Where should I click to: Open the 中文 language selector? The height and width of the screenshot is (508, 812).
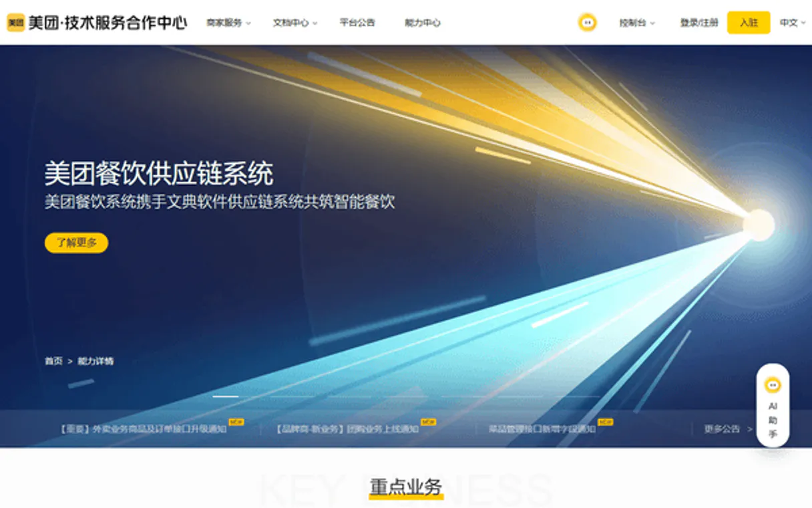pyautogui.click(x=793, y=23)
